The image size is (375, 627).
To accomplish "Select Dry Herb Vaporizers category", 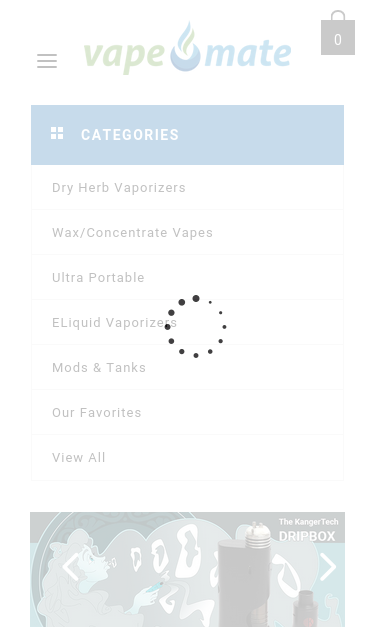I will click(x=187, y=188).
